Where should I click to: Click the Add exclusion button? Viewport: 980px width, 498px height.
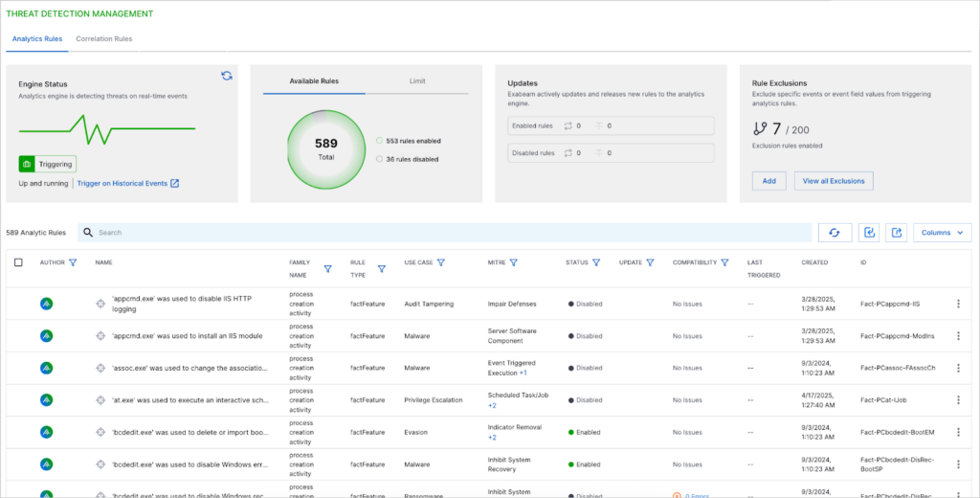[769, 181]
